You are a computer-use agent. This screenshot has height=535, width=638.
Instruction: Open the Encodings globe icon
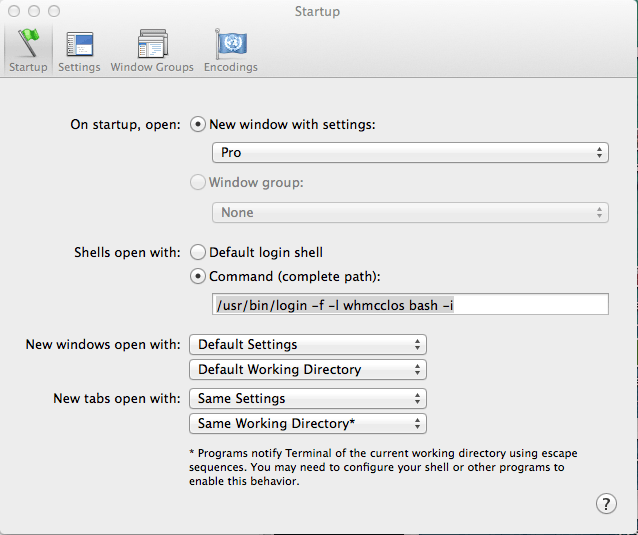coord(231,44)
